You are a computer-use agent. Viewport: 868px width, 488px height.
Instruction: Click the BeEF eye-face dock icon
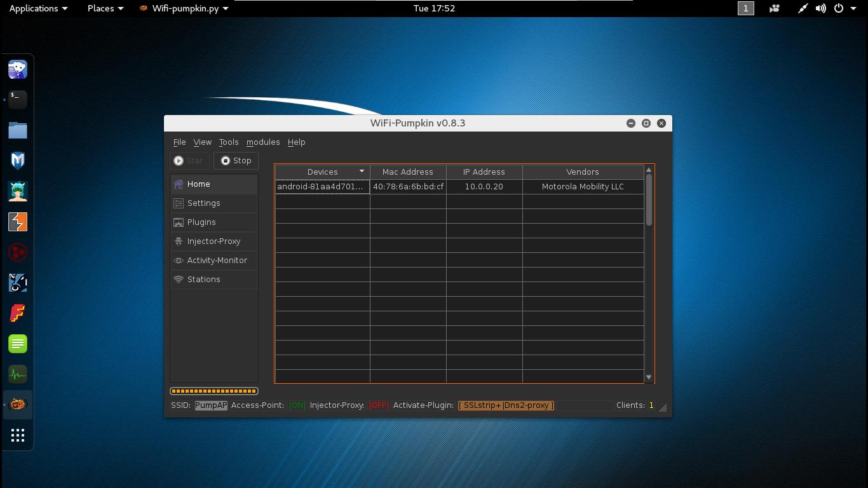(18, 283)
